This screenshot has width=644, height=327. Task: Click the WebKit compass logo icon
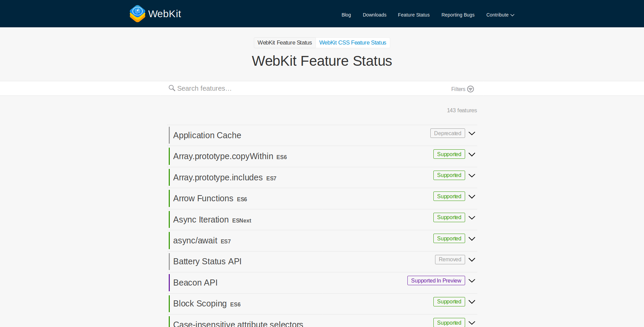coord(137,13)
